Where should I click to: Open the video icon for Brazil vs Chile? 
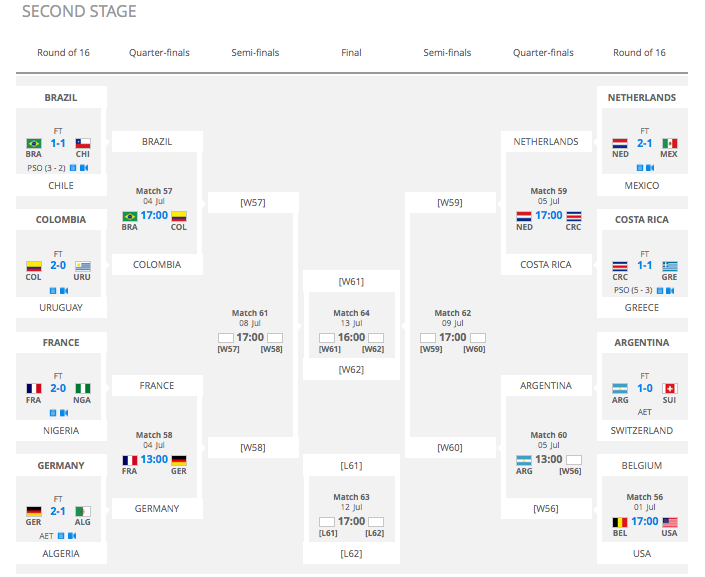(x=85, y=168)
